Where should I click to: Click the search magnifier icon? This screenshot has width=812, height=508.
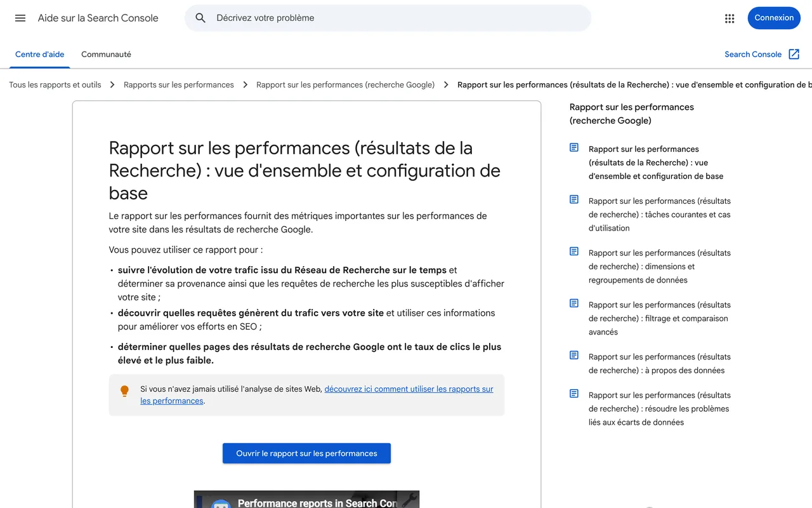(200, 18)
